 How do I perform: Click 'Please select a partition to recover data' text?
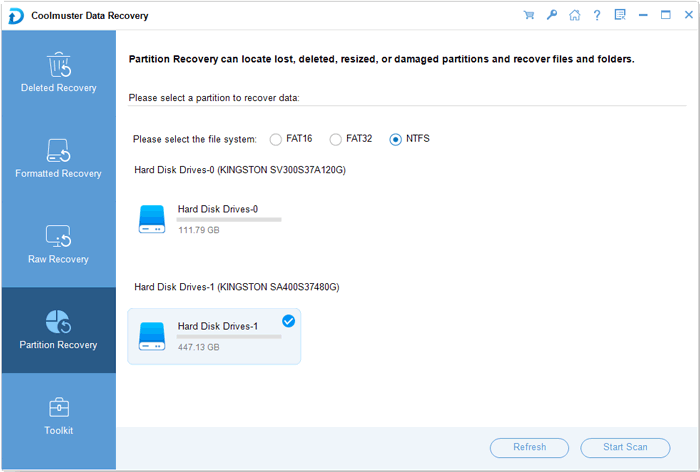tap(214, 98)
